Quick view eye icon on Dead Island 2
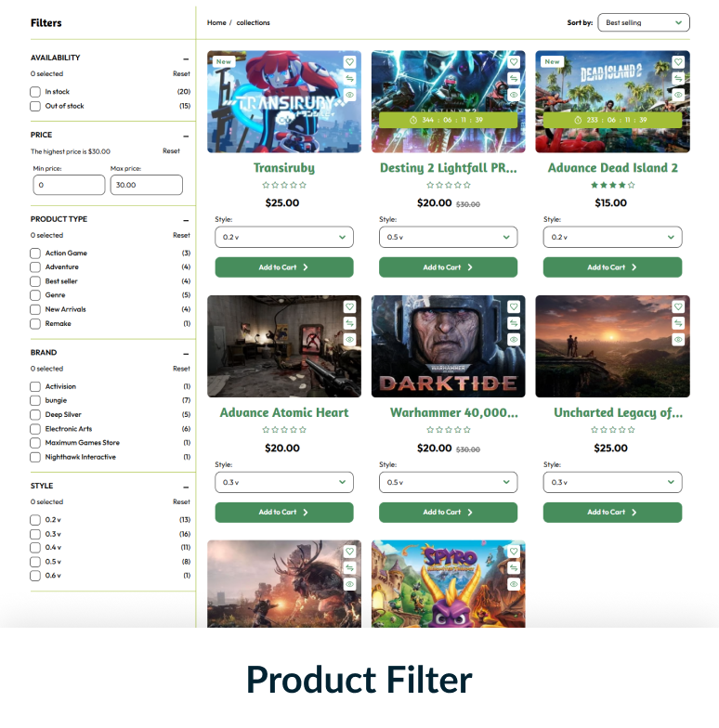719x728 pixels. coord(678,95)
